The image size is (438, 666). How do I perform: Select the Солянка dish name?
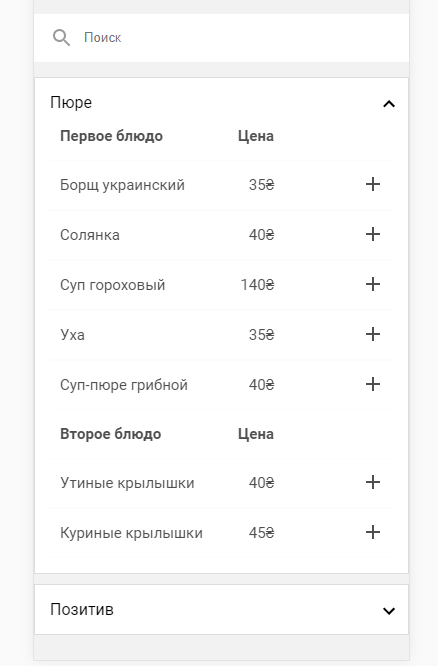90,235
